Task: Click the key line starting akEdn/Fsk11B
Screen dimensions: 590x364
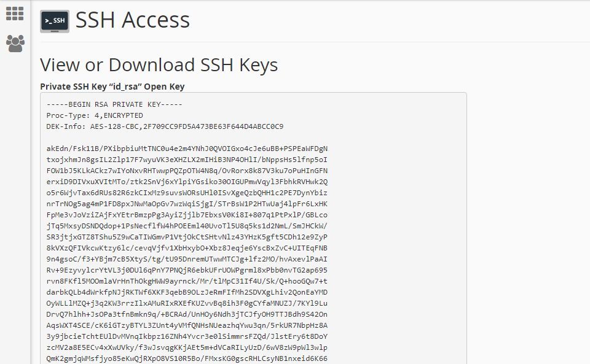Action: [187, 149]
